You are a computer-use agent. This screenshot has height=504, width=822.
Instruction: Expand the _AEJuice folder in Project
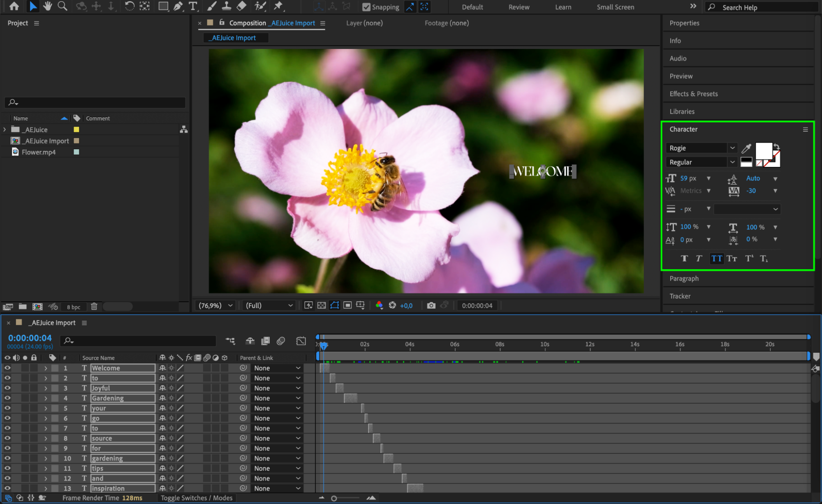(5, 129)
